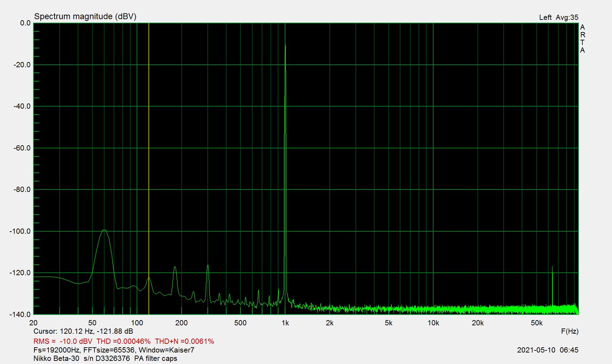Click the '5k' frequency axis label
This screenshot has height=364, width=612.
coord(389,323)
